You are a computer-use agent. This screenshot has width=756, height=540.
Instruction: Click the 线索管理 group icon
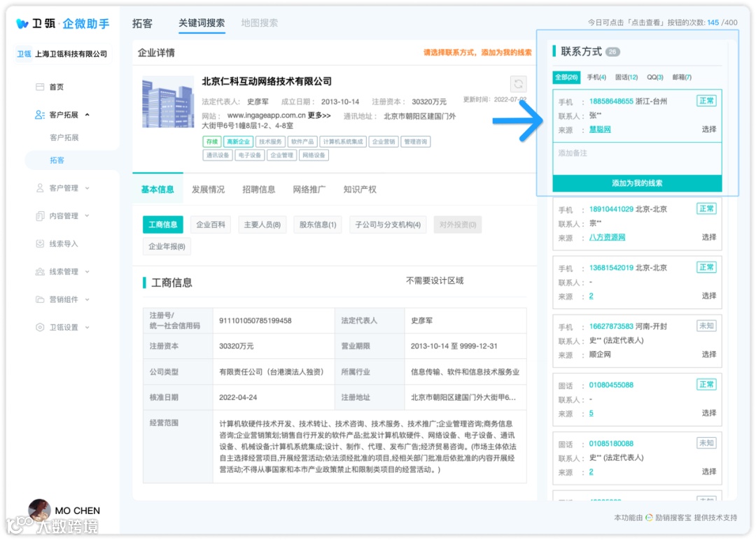click(40, 271)
